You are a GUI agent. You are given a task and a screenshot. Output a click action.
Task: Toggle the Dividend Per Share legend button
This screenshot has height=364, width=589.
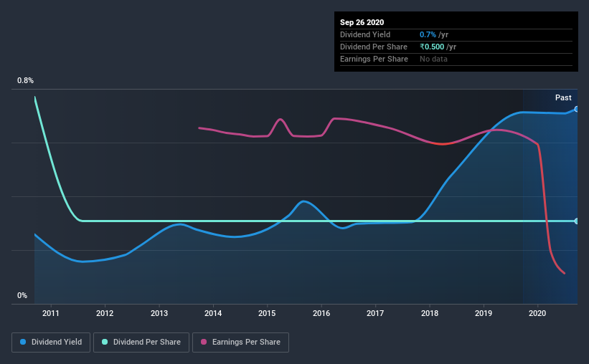[141, 343]
